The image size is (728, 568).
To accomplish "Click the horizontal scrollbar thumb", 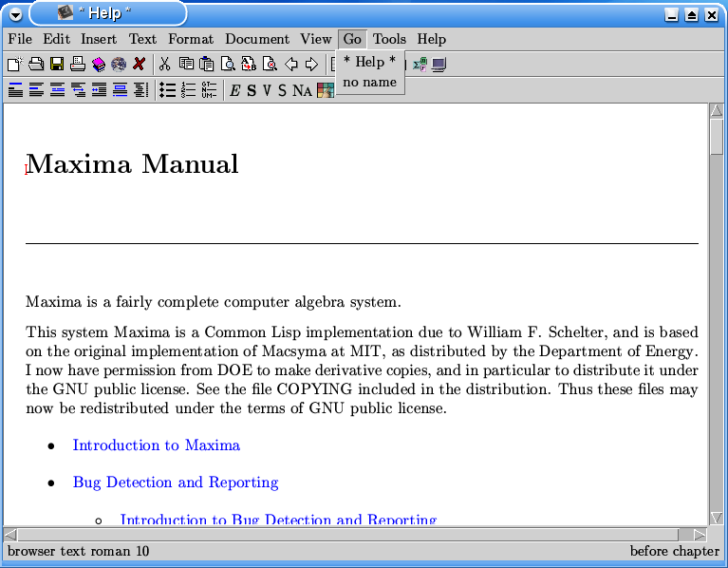I will click(x=347, y=535).
